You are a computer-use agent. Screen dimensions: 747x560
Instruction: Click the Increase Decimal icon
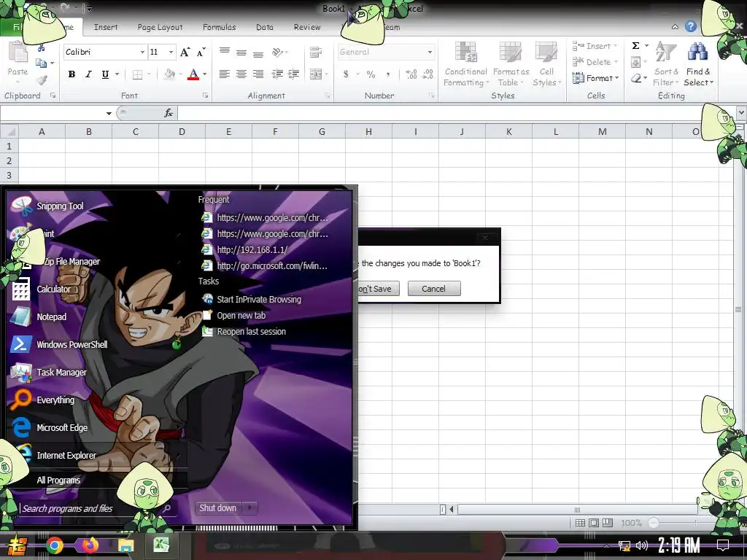pyautogui.click(x=411, y=74)
